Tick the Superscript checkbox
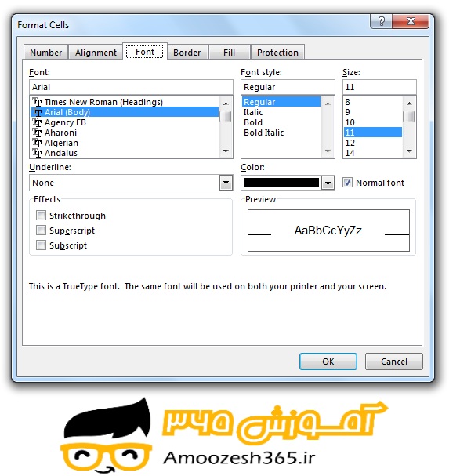The image size is (460, 476). (41, 230)
